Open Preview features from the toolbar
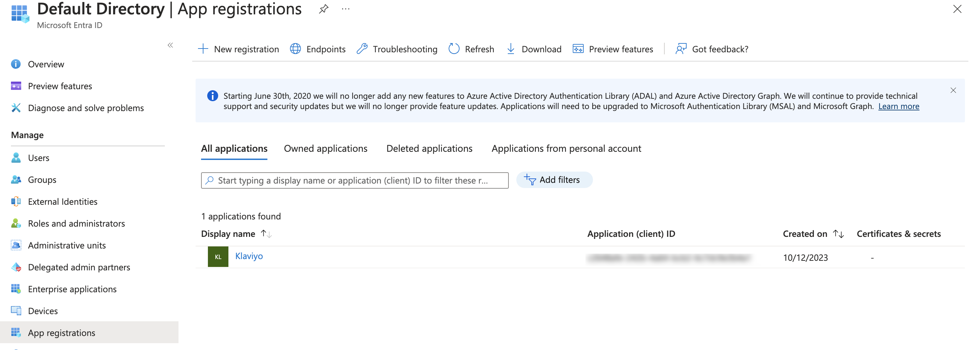The height and width of the screenshot is (350, 980). [x=612, y=49]
